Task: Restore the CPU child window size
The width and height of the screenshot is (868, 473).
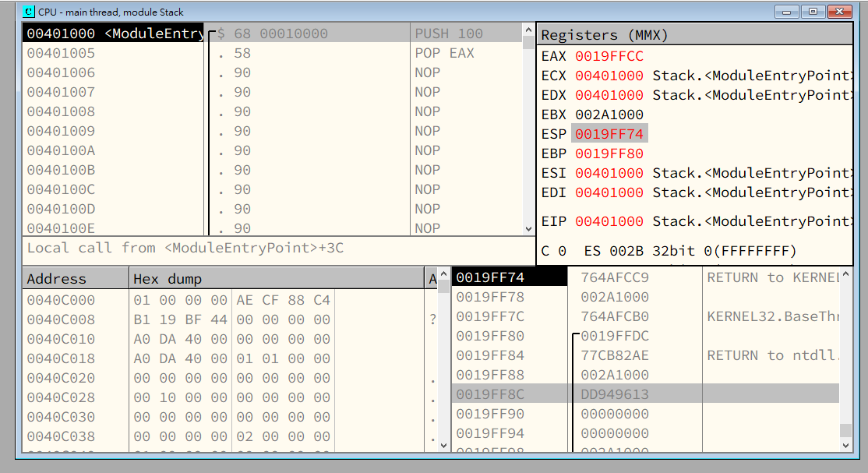Action: point(813,12)
